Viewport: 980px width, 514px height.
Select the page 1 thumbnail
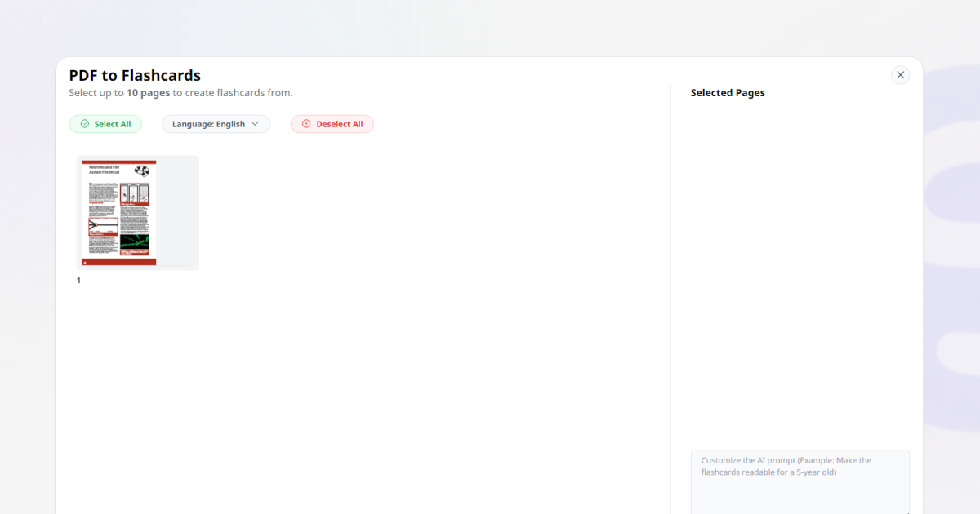tap(138, 213)
